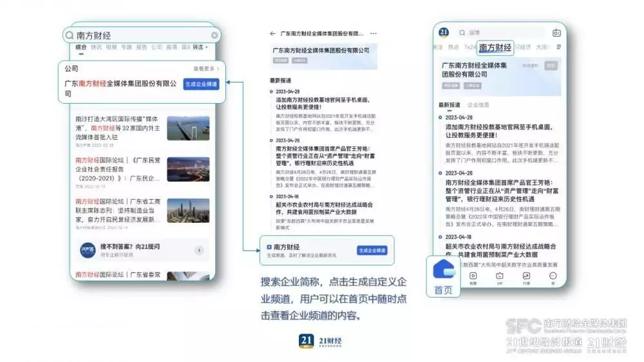Open the 广东省工商联主席陈志列 article
The height and width of the screenshot is (362, 644).
[x=118, y=211]
